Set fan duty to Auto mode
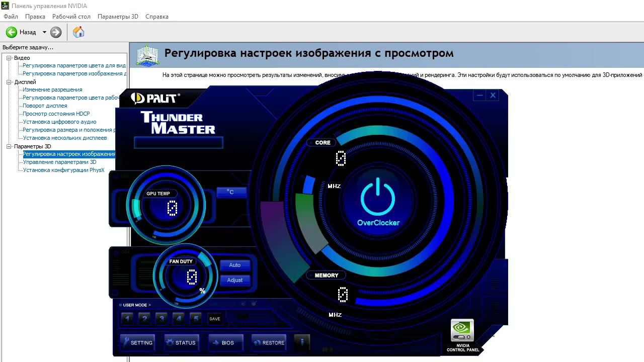 click(235, 265)
